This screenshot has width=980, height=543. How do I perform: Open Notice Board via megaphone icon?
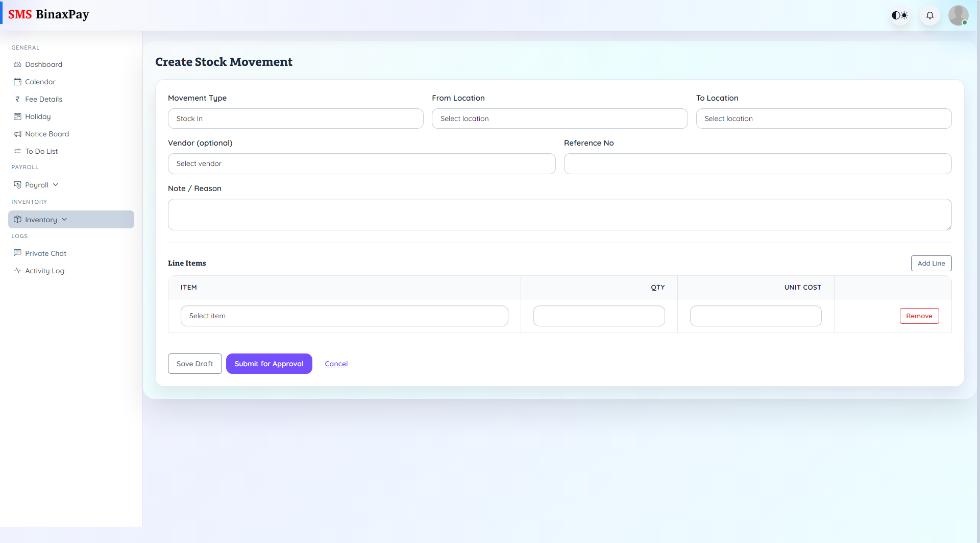pyautogui.click(x=18, y=134)
